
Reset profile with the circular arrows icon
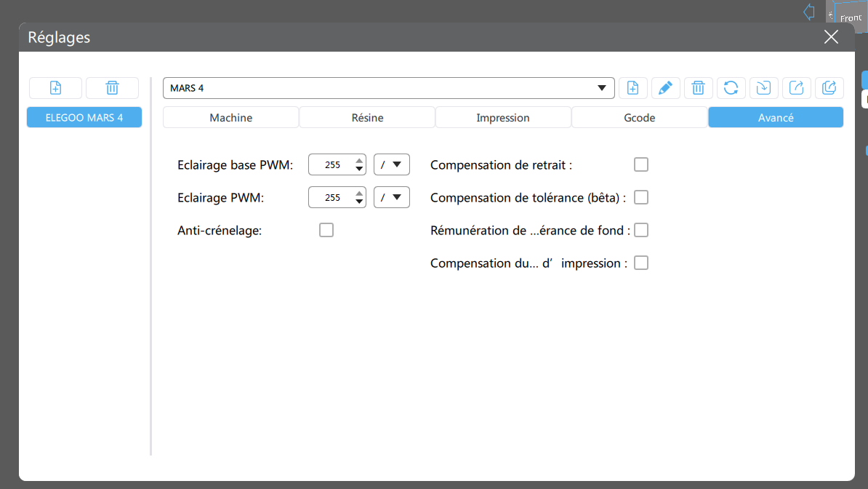click(x=731, y=88)
